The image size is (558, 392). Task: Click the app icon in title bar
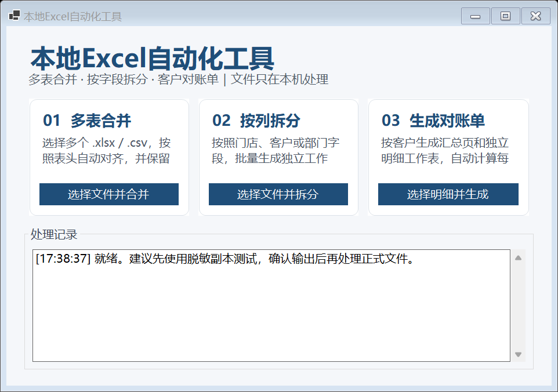pos(15,16)
